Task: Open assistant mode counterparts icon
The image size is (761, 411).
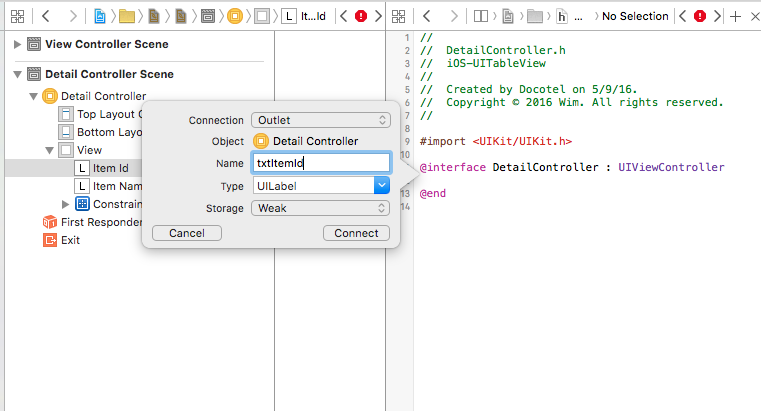Action: pos(480,16)
